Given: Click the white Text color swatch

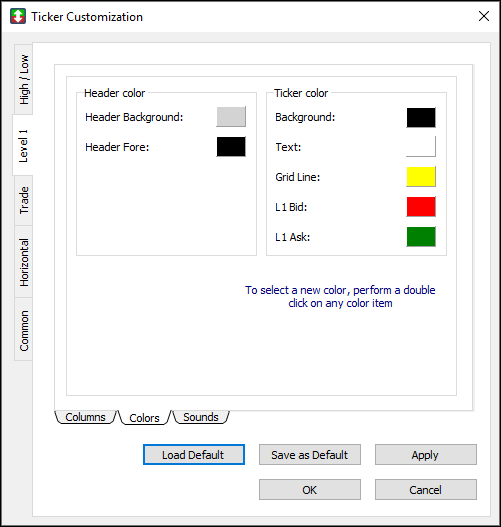Looking at the screenshot, I should [421, 147].
